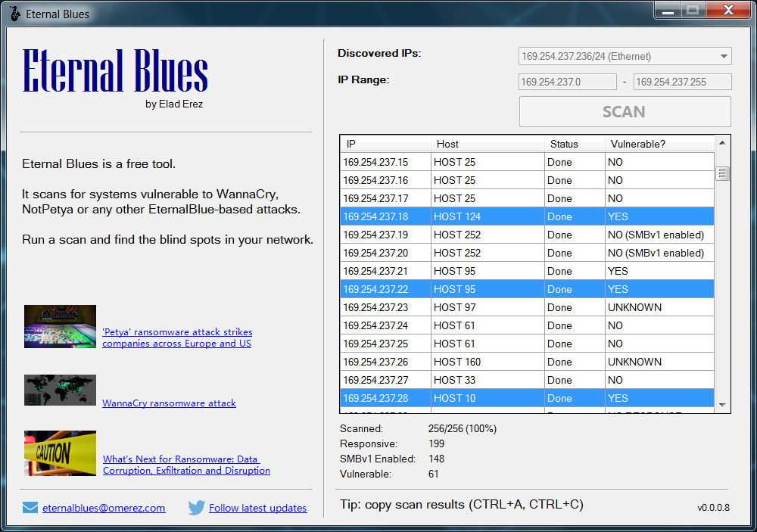Screen dimensions: 757x532
Task: Click Follow latest updates link
Action: pos(258,508)
